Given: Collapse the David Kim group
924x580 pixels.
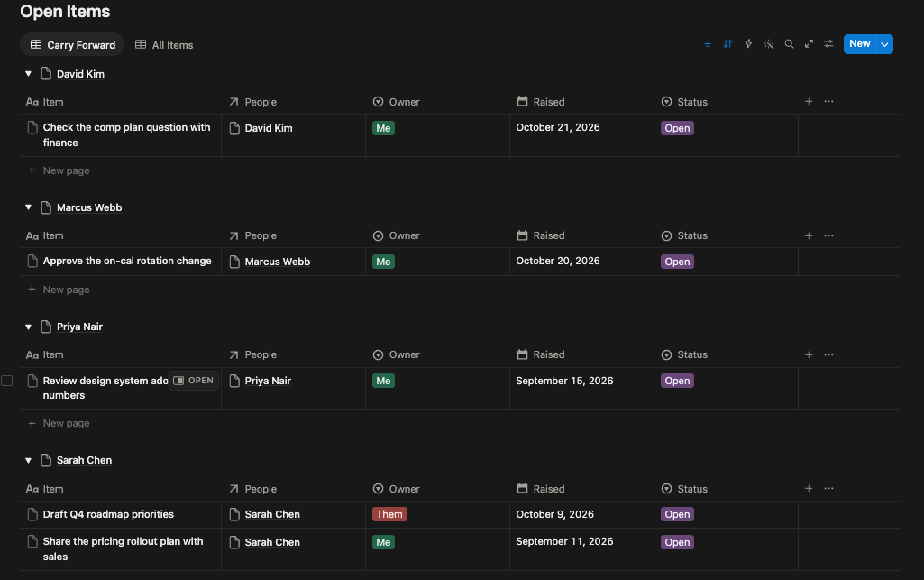Looking at the screenshot, I should [x=28, y=74].
